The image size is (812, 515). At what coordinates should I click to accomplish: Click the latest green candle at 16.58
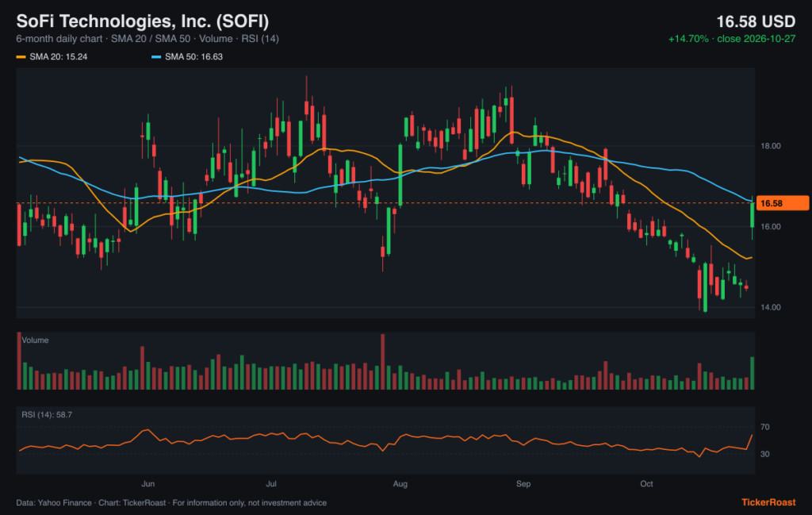click(x=753, y=215)
